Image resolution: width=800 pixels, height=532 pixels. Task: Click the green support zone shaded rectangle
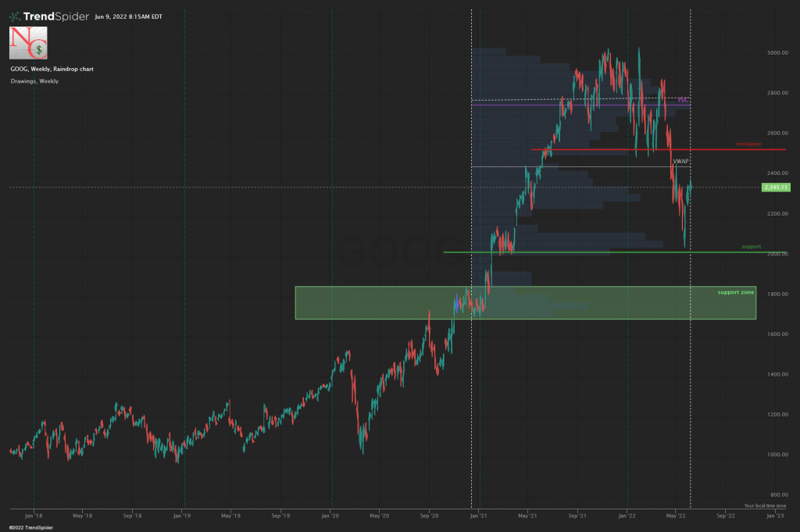tap(526, 303)
